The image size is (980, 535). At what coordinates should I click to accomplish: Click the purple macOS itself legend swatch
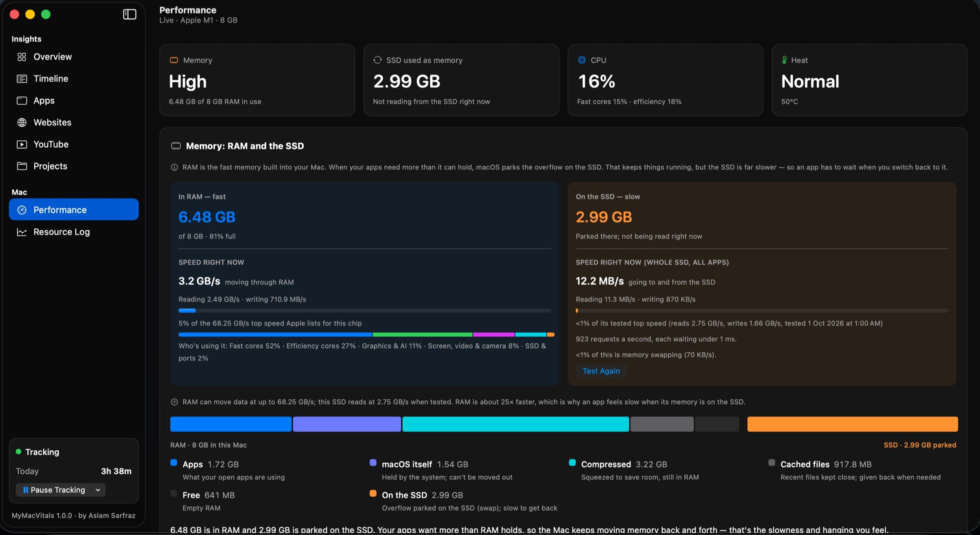coord(373,463)
